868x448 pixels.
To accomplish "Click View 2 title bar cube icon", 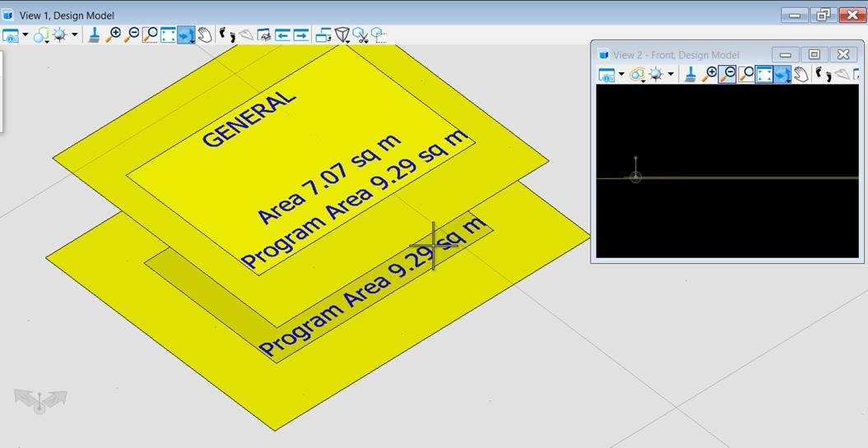I will [604, 54].
